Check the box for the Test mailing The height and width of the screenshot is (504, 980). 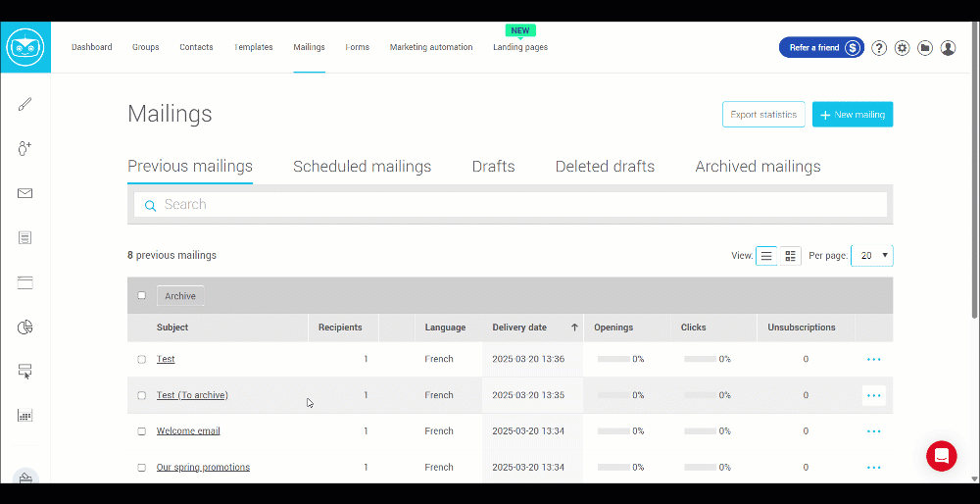(142, 360)
